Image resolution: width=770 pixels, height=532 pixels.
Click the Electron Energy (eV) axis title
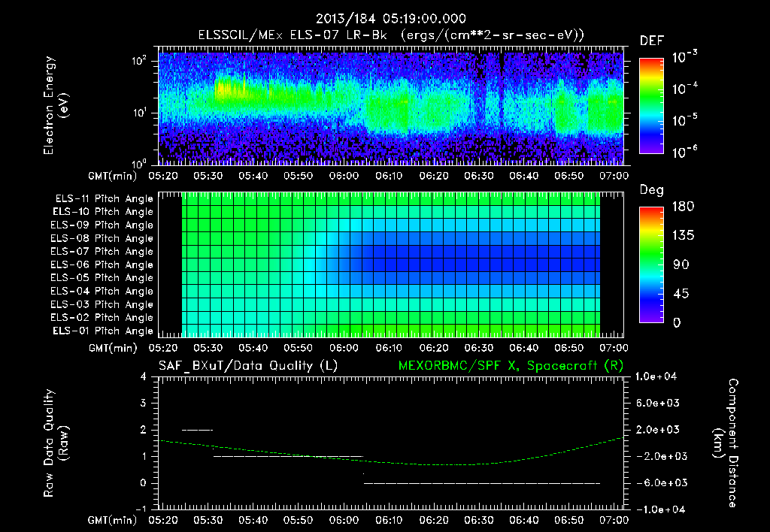[56, 105]
